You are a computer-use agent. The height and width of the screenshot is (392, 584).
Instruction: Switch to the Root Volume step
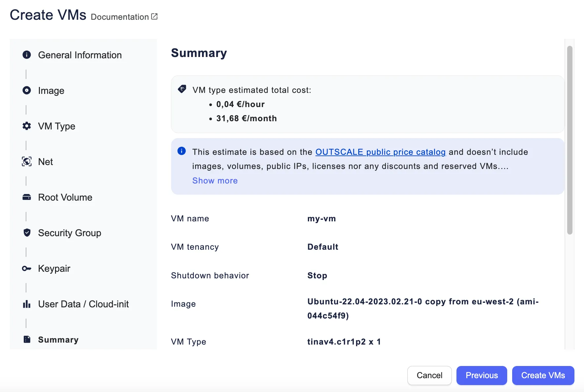[65, 197]
